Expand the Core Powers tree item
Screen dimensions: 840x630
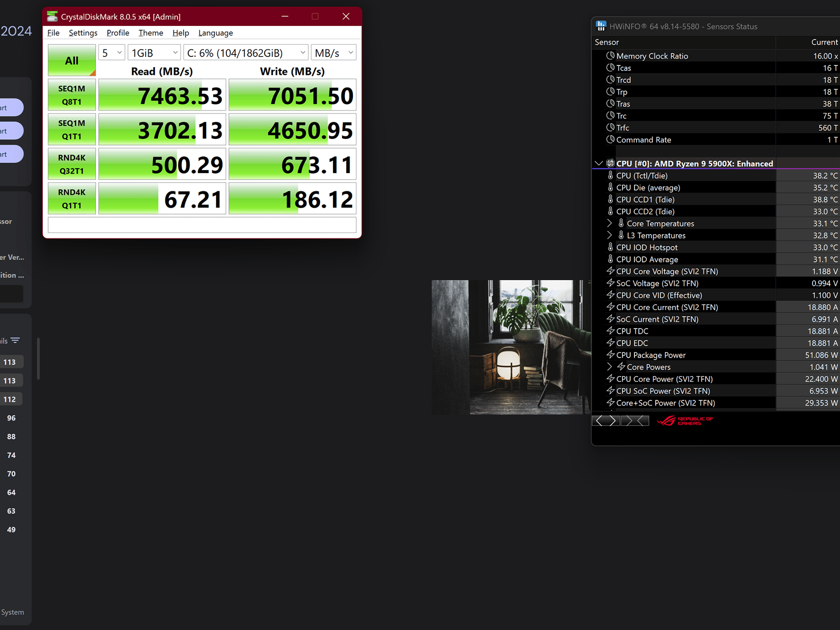609,367
